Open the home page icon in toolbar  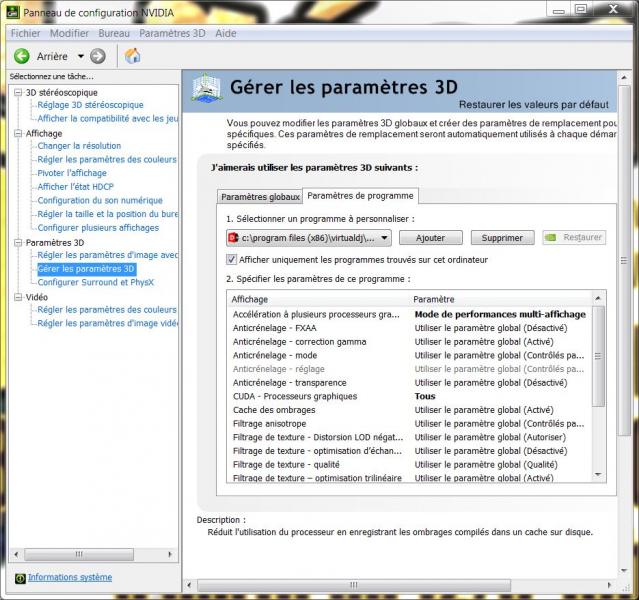tap(132, 56)
